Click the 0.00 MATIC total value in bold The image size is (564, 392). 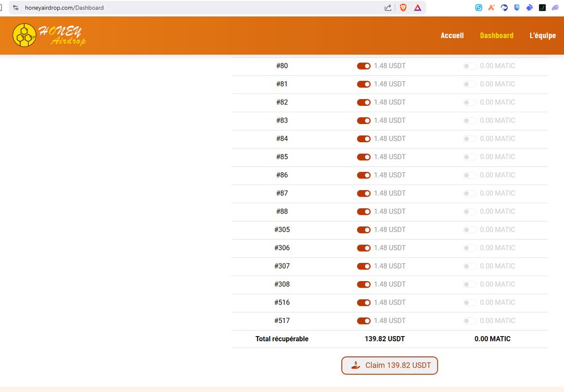(493, 339)
